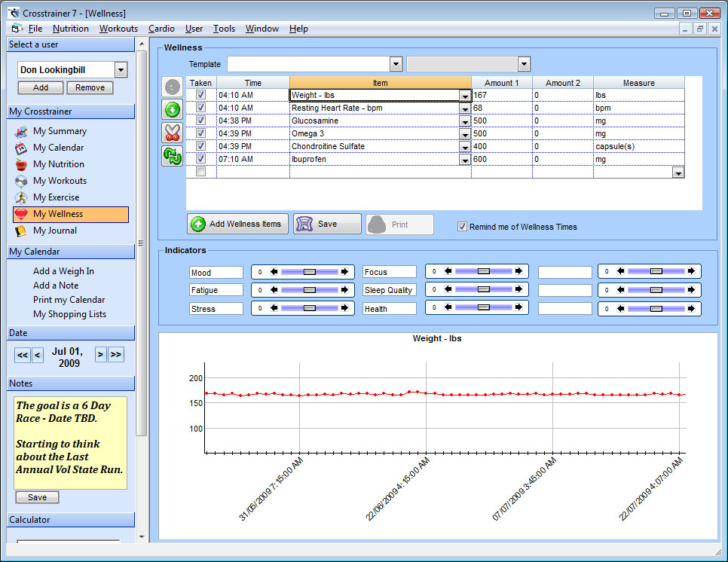Click the scissors delete icon beside wellness table
This screenshot has width=728, height=562.
tap(173, 133)
